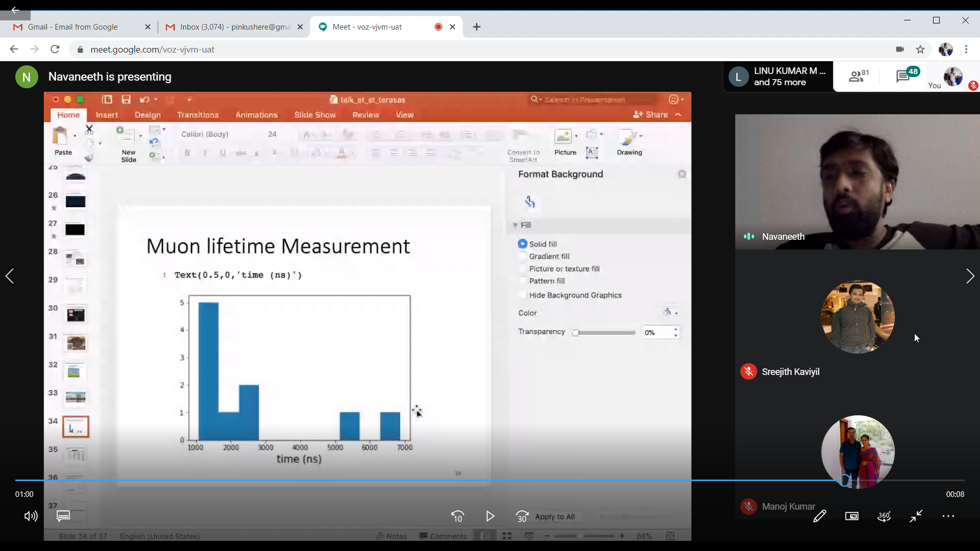Viewport: 980px width, 551px height.
Task: Open the Drawing tools button
Action: click(629, 142)
